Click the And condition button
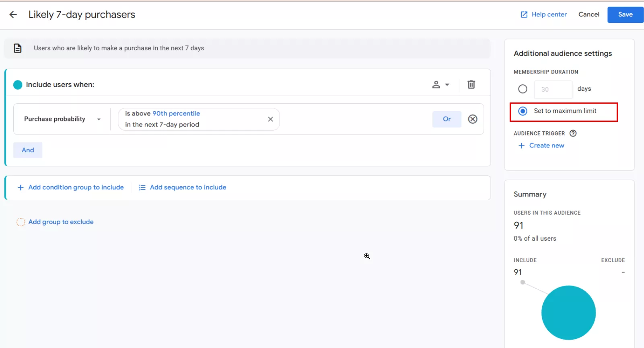Viewport: 644px width, 348px height. [x=28, y=150]
